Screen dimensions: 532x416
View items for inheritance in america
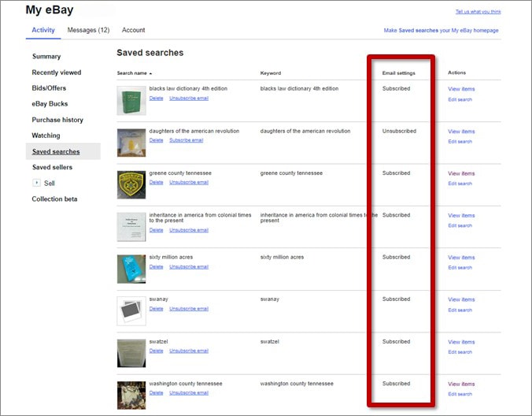tap(461, 216)
